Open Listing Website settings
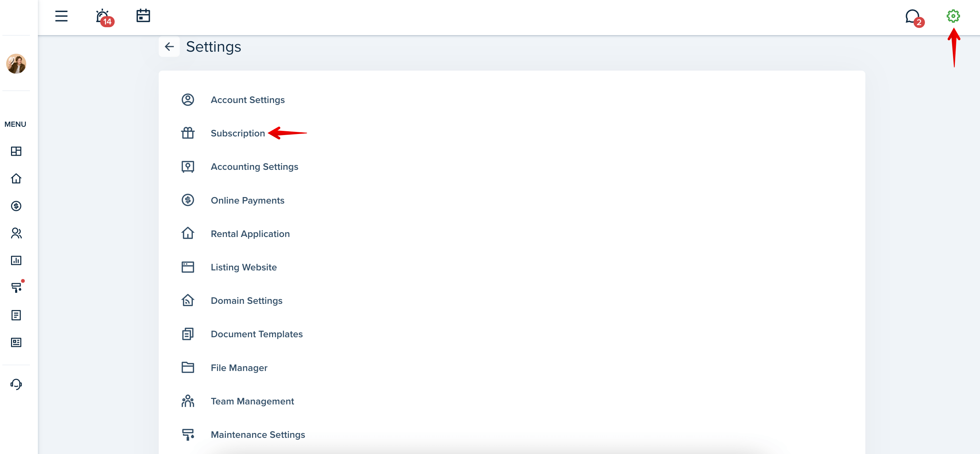The width and height of the screenshot is (980, 454). [x=244, y=268]
